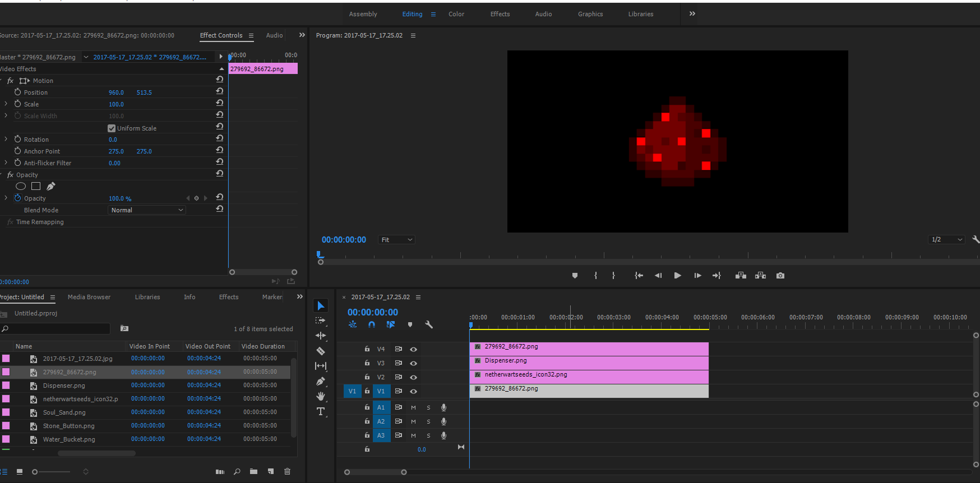Switch Project panel to icon view
Image resolution: width=980 pixels, height=483 pixels.
tap(20, 472)
